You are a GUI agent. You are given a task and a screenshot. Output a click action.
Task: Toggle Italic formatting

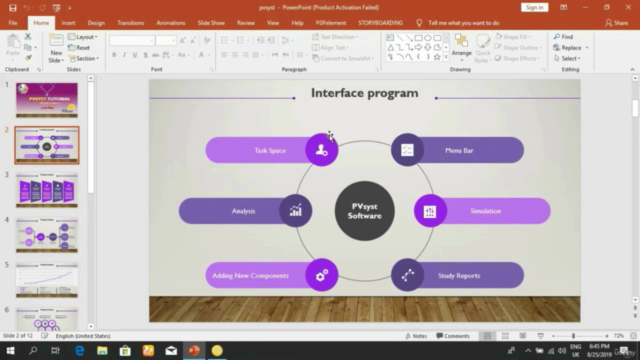point(124,55)
